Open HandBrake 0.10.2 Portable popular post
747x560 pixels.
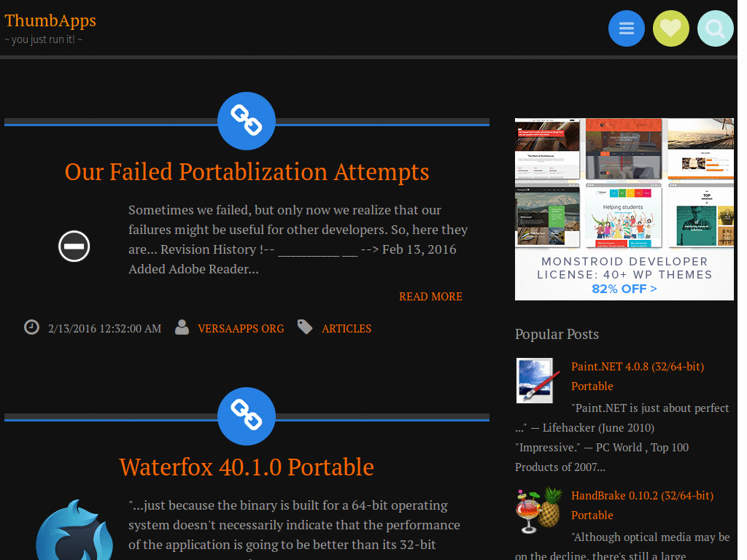click(x=642, y=505)
